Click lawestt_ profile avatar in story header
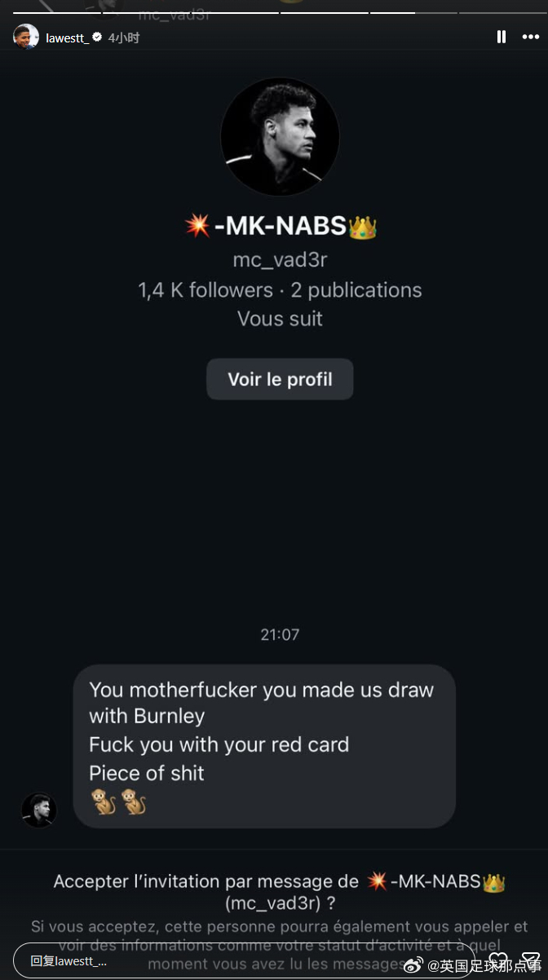The height and width of the screenshot is (980, 548). point(26,37)
